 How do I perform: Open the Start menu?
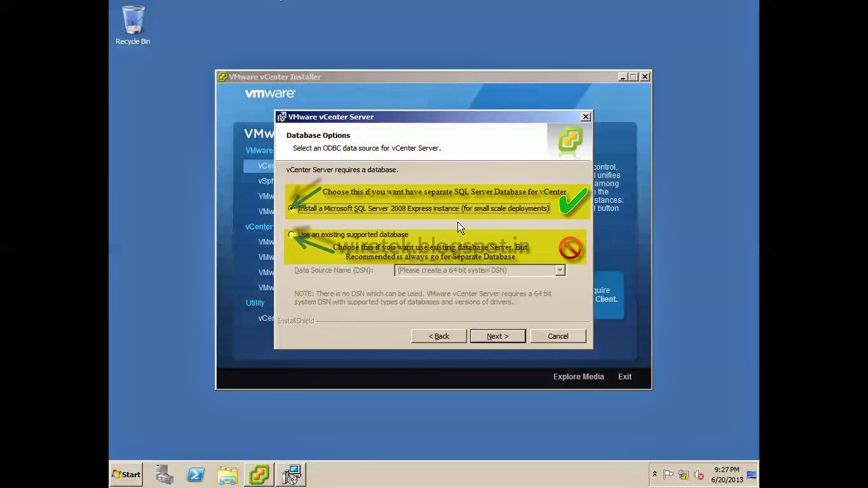click(x=125, y=474)
